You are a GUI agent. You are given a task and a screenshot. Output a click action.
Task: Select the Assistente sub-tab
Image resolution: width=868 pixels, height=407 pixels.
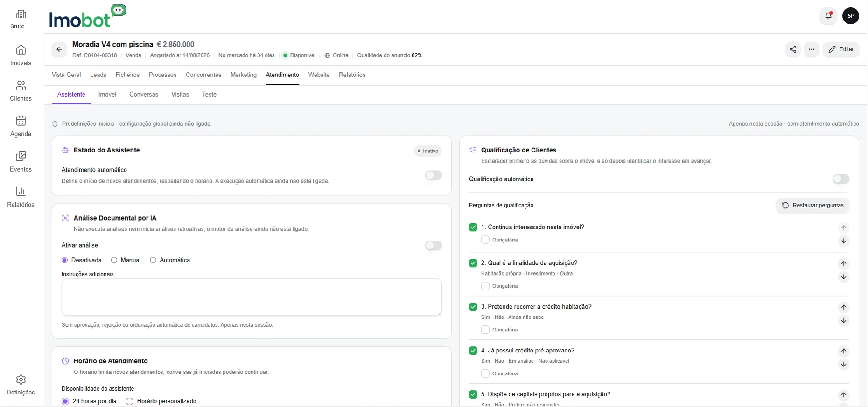point(71,94)
